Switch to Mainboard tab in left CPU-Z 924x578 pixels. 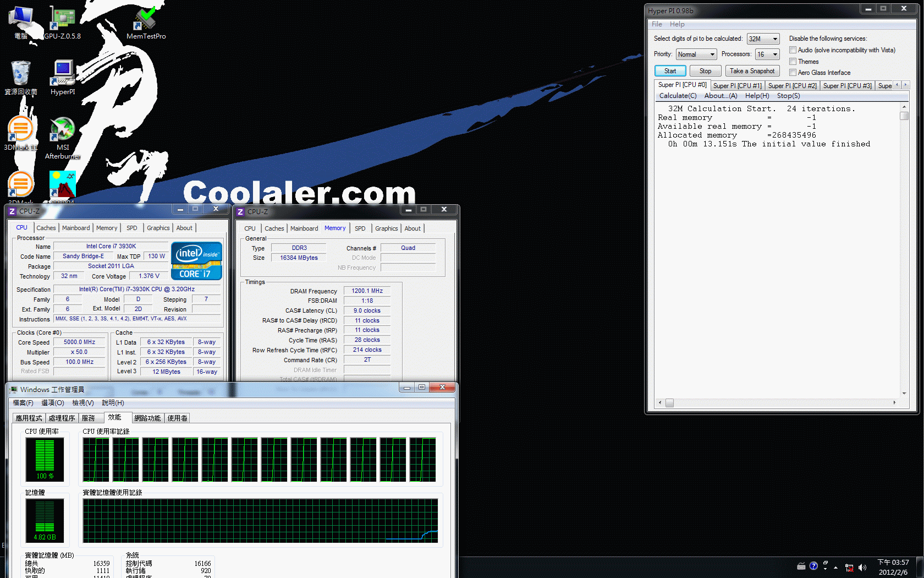tap(76, 228)
